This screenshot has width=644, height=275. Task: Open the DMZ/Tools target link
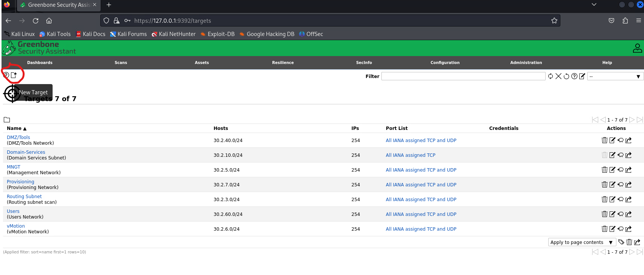pos(18,137)
